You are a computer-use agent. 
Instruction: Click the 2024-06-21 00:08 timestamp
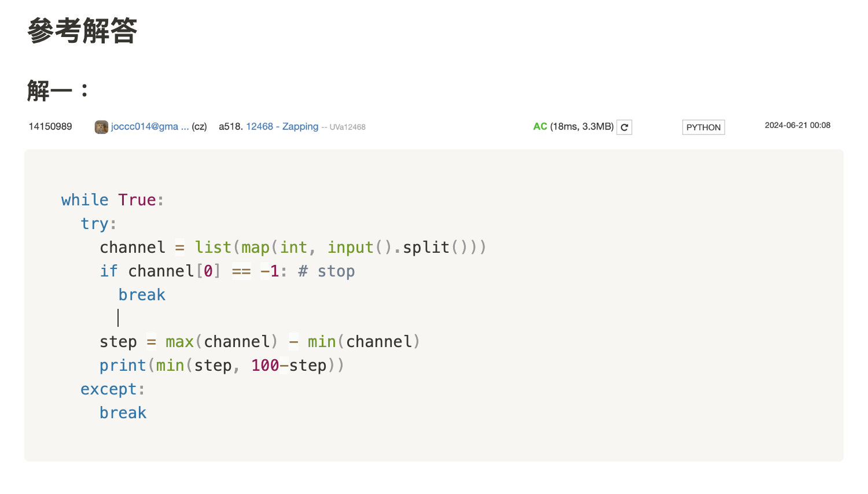pyautogui.click(x=797, y=126)
